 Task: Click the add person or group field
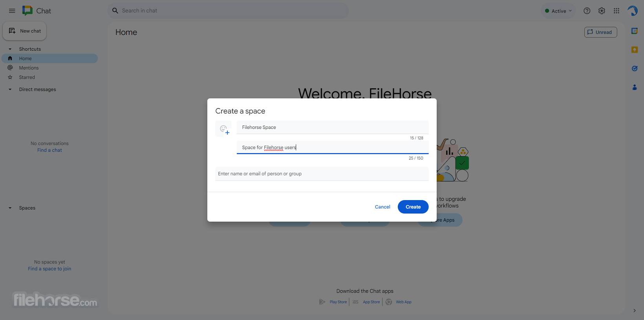coord(322,174)
